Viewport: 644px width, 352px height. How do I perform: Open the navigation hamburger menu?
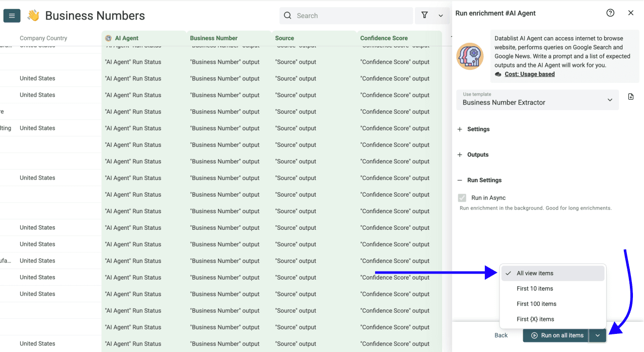click(12, 16)
